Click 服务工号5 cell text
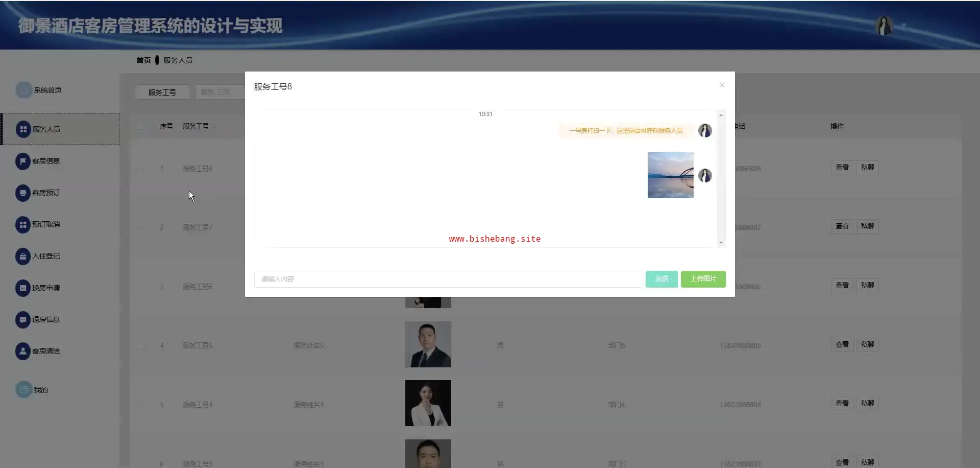The image size is (980, 468). click(x=198, y=346)
